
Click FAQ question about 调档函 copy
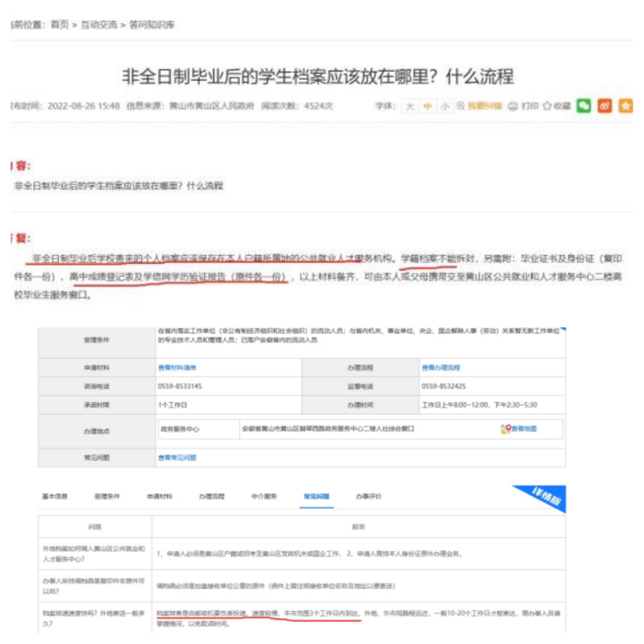(94, 586)
